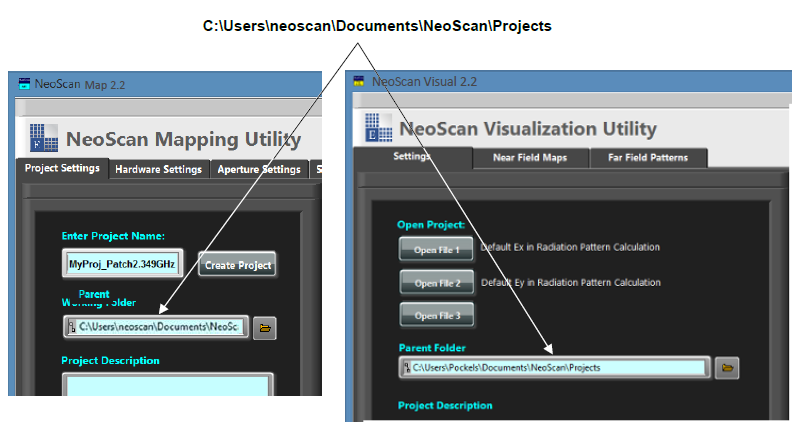The height and width of the screenshot is (431, 797).
Task: Click the Open File 1 button
Action: tap(436, 250)
